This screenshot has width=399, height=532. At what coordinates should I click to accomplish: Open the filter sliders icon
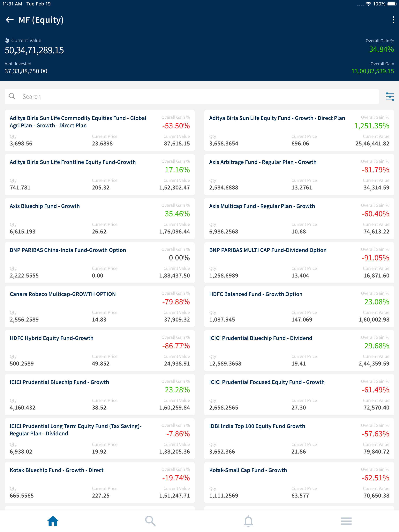(x=390, y=97)
